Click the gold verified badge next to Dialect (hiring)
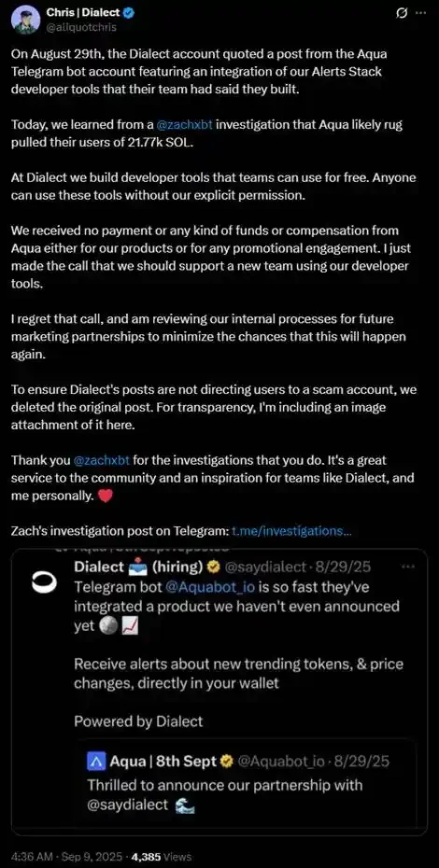Viewport: 439px width, 868px height. tap(213, 567)
